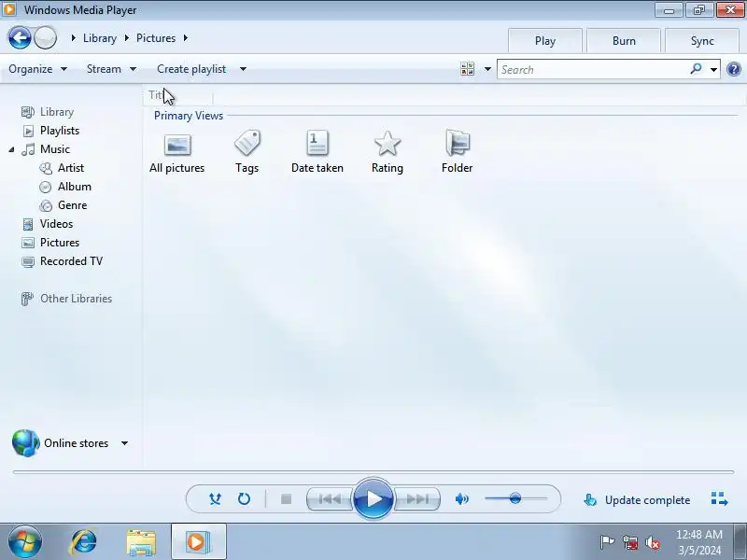Click the View options icon

tap(468, 69)
